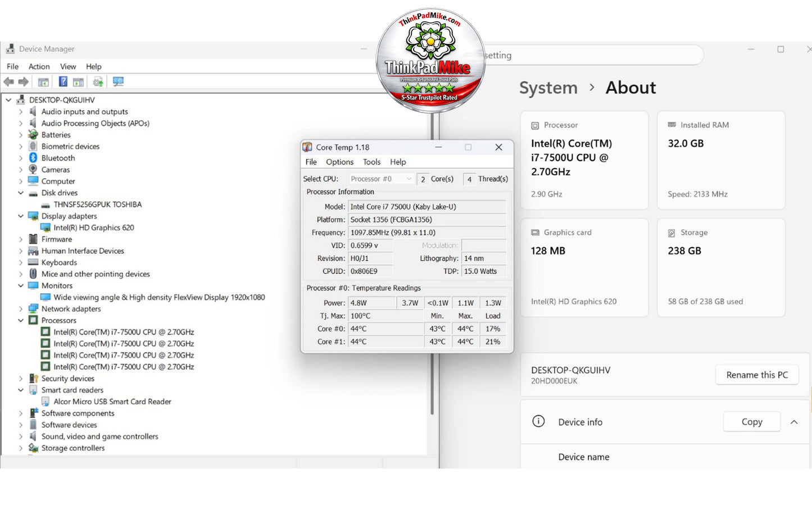Open Device Manager's File menu
This screenshot has width=812, height=510.
tap(12, 66)
